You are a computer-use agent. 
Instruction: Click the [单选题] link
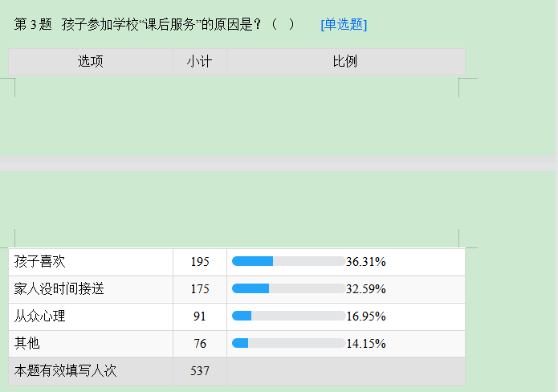pos(344,25)
